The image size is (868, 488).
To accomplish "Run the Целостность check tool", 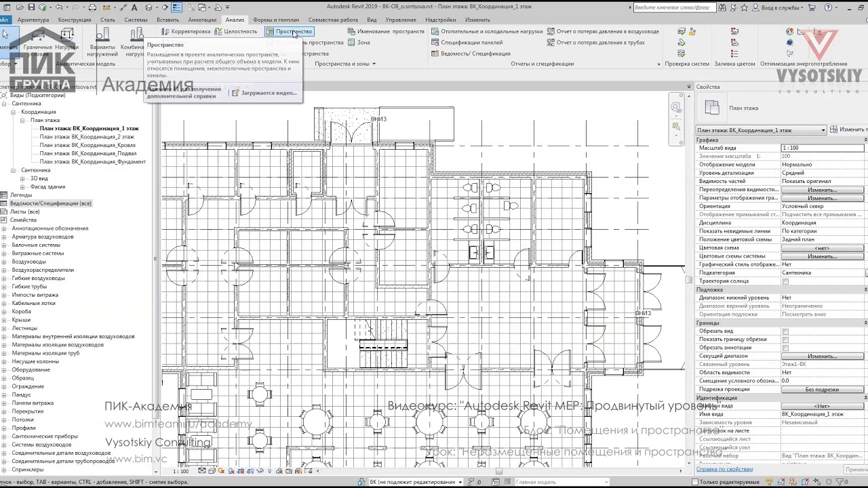I will tap(236, 32).
